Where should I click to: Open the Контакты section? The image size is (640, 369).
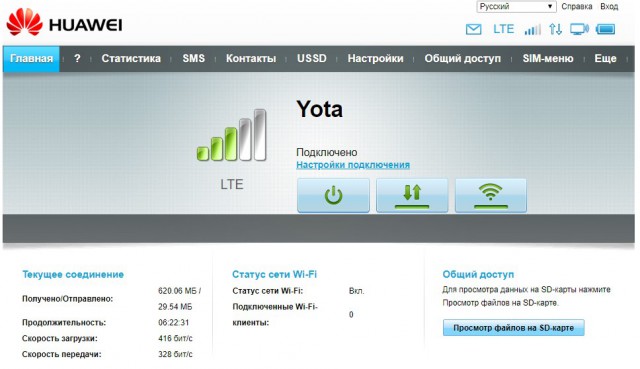pyautogui.click(x=251, y=58)
